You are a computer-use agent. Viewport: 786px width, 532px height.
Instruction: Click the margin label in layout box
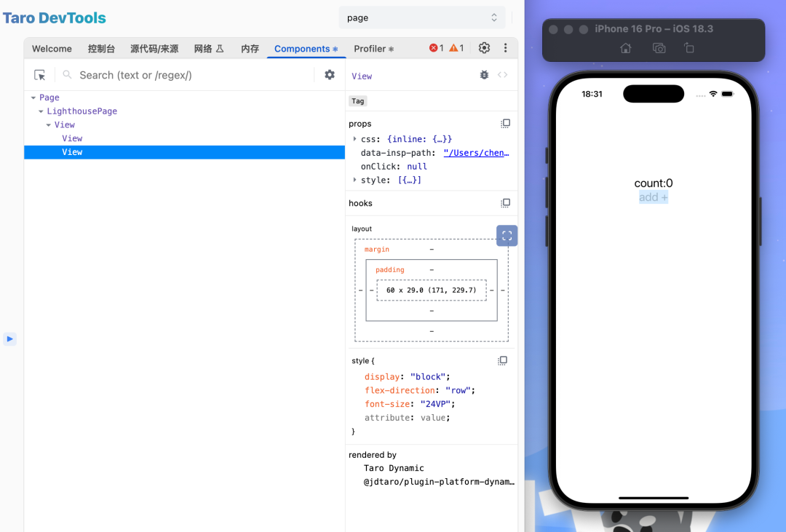[x=376, y=249]
